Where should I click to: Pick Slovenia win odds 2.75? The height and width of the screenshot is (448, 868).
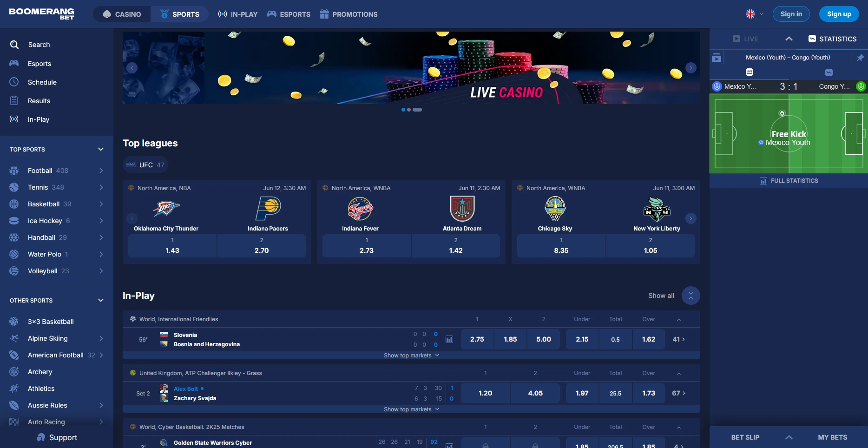click(477, 339)
